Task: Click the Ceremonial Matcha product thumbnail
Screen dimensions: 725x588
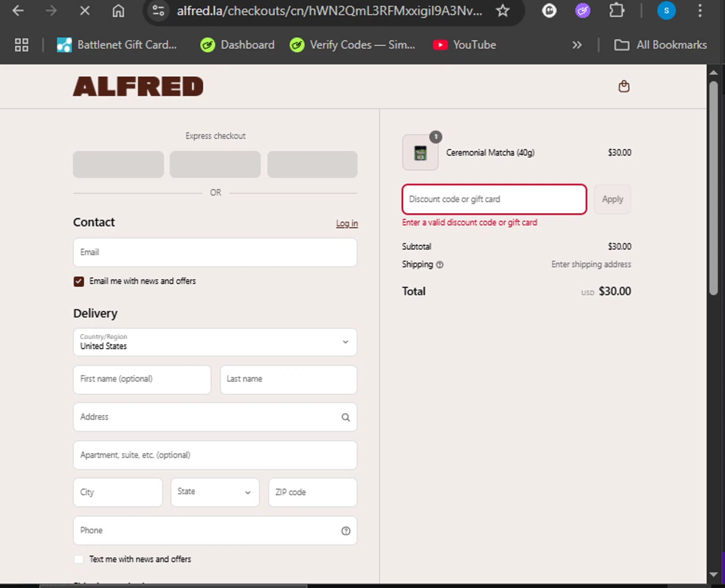Action: tap(420, 153)
